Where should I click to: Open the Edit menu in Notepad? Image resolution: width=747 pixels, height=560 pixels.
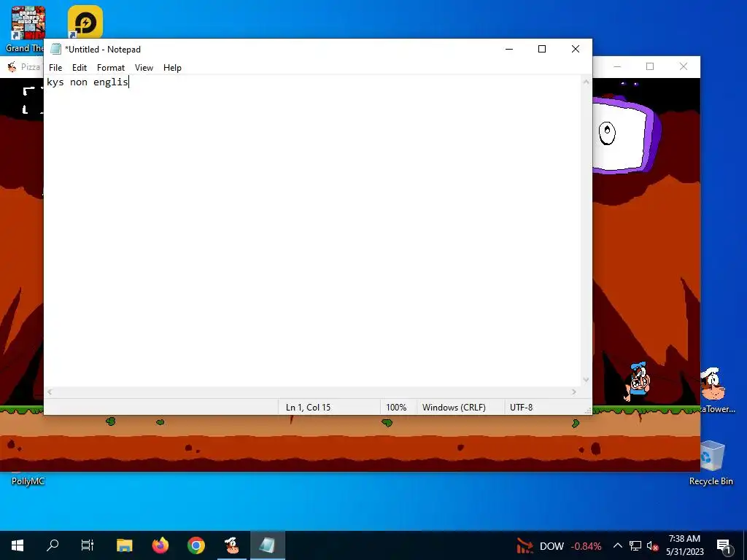pos(79,68)
